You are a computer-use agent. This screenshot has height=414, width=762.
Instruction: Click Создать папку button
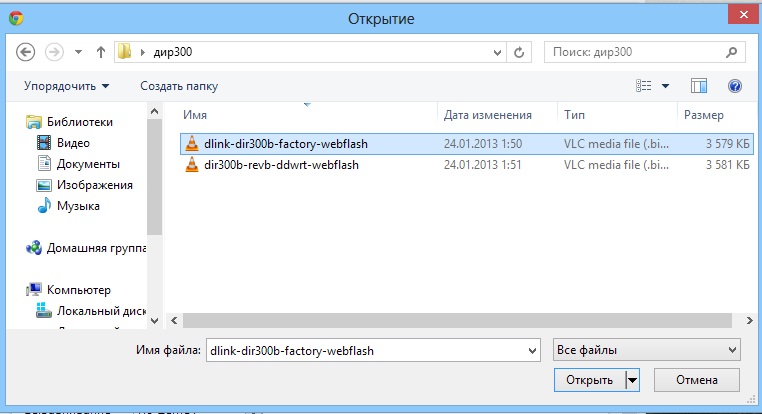179,86
